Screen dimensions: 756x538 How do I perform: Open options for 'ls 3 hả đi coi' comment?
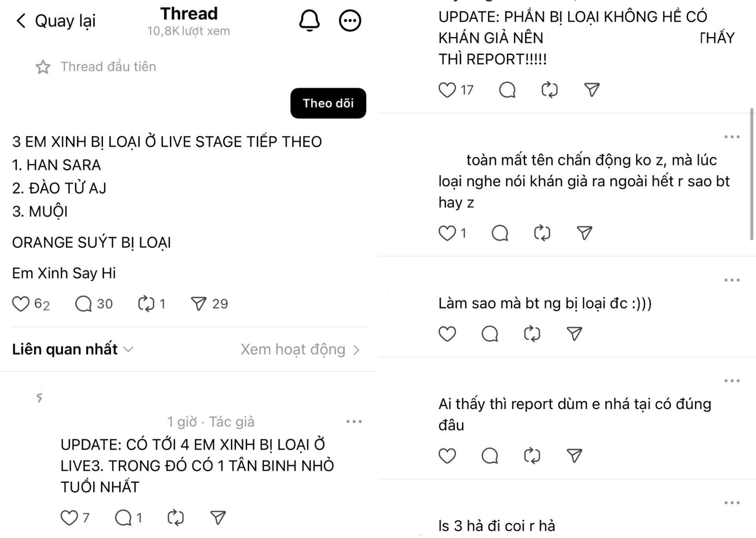(x=732, y=503)
